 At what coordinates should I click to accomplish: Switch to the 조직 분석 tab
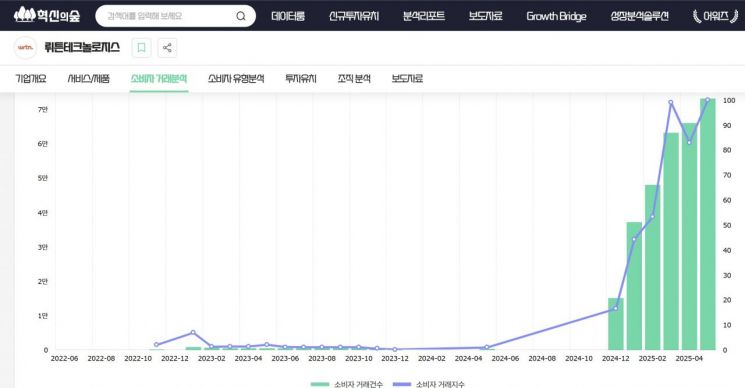(354, 78)
